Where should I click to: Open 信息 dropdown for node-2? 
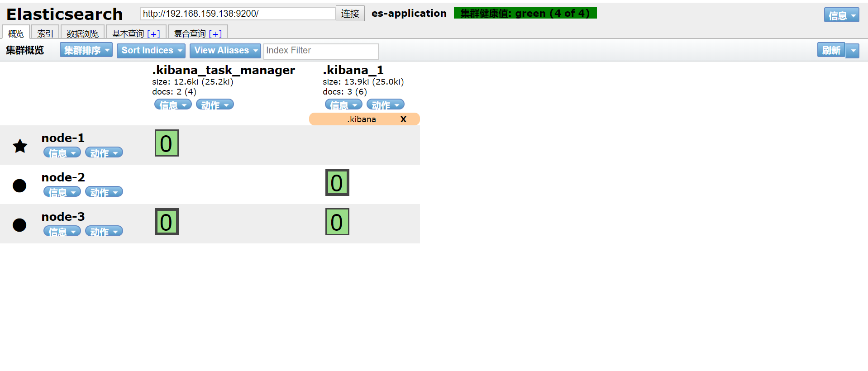62,192
